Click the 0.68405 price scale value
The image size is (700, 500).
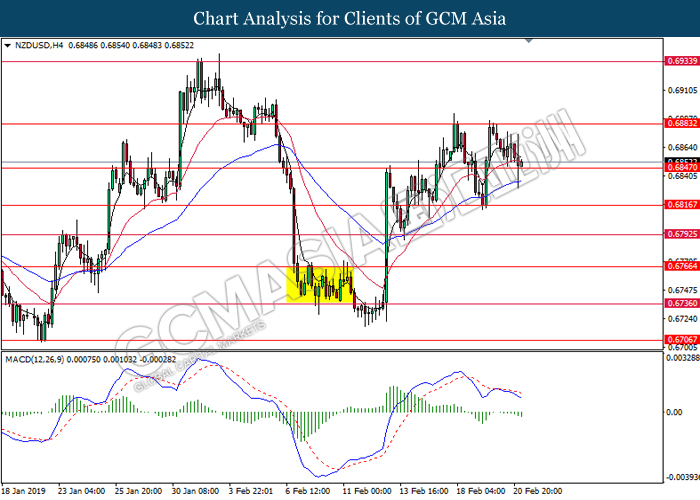[682, 176]
